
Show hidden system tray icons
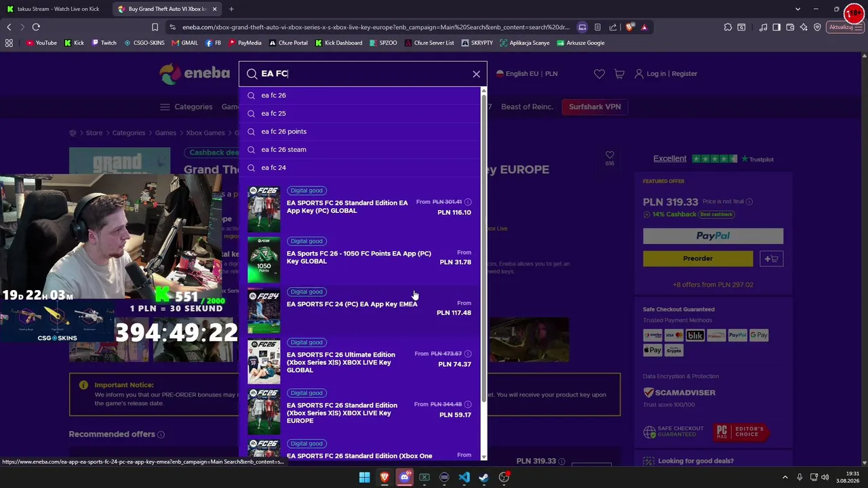(785, 477)
